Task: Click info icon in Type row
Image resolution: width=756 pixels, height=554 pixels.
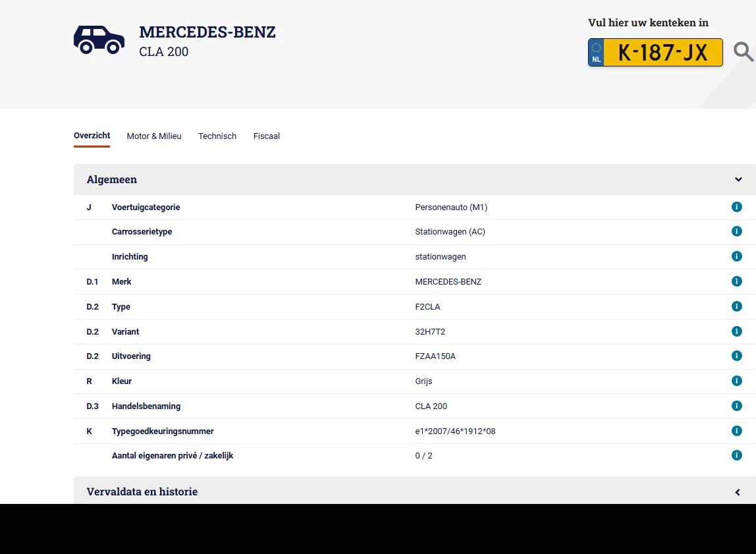Action: coord(736,306)
